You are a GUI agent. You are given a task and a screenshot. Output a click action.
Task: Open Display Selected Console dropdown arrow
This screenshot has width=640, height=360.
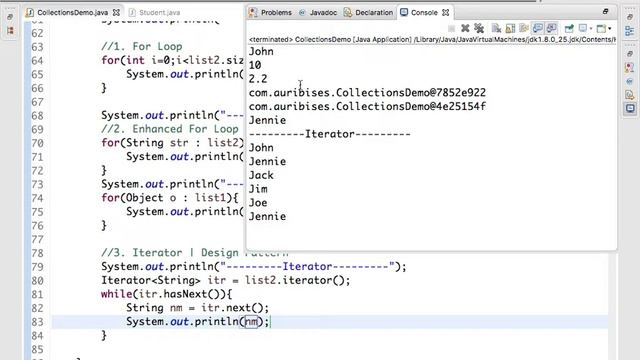pos(591,29)
